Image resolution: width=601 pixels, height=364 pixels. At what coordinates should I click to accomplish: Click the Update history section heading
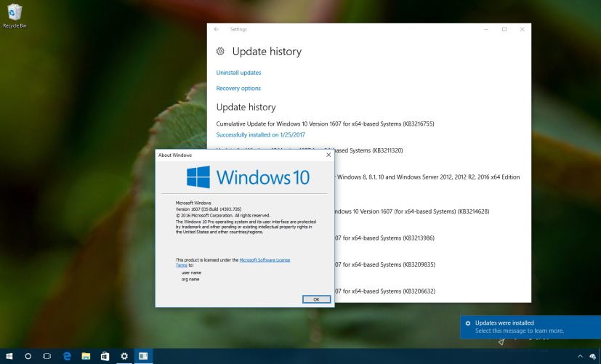point(246,107)
